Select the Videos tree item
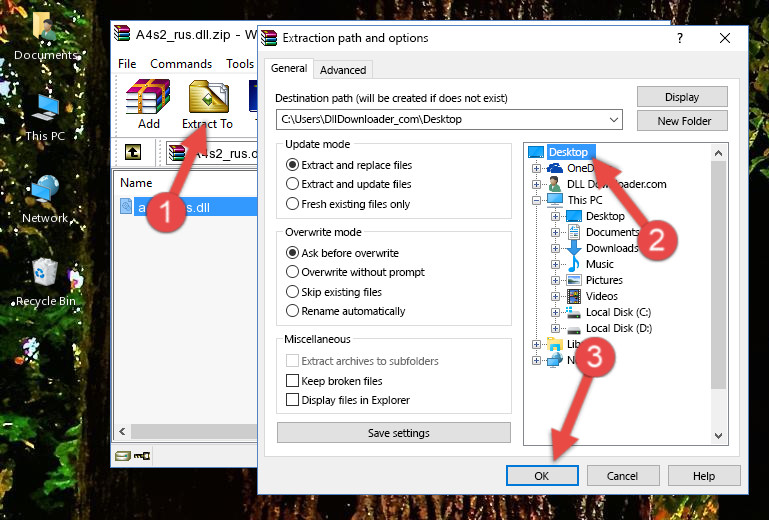Viewport: 769px width, 520px height. click(602, 296)
